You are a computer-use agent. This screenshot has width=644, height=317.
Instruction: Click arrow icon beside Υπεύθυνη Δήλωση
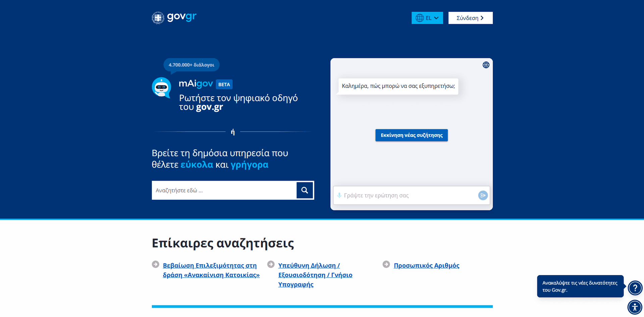[x=271, y=264]
